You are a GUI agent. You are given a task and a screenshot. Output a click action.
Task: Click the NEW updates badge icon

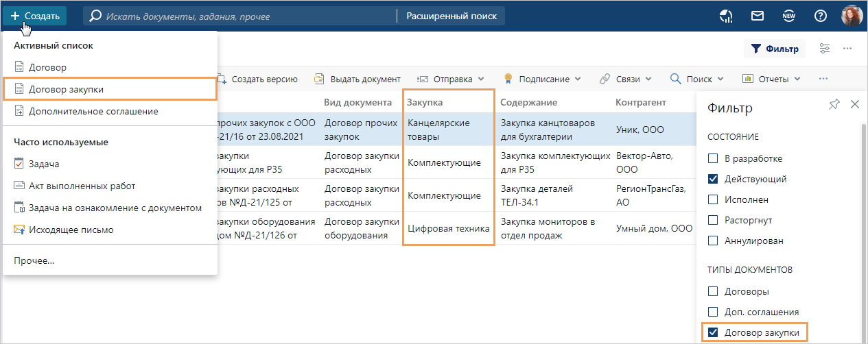tap(788, 16)
